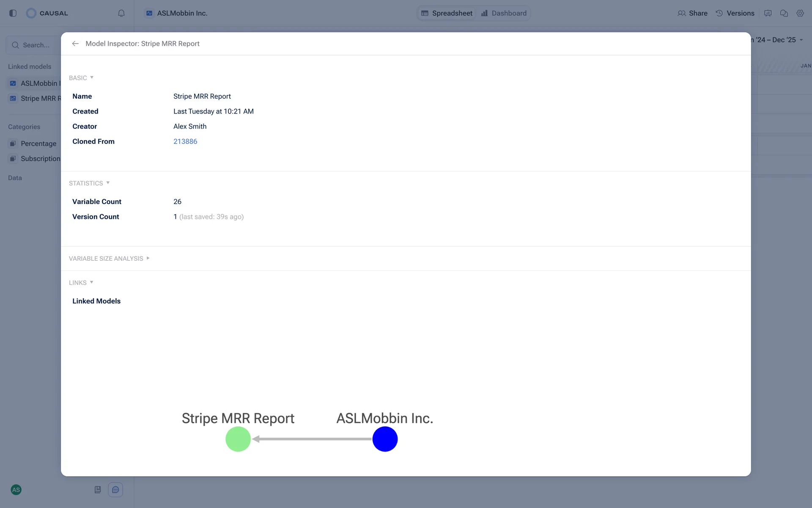Open the docs book icon

pyautogui.click(x=98, y=490)
